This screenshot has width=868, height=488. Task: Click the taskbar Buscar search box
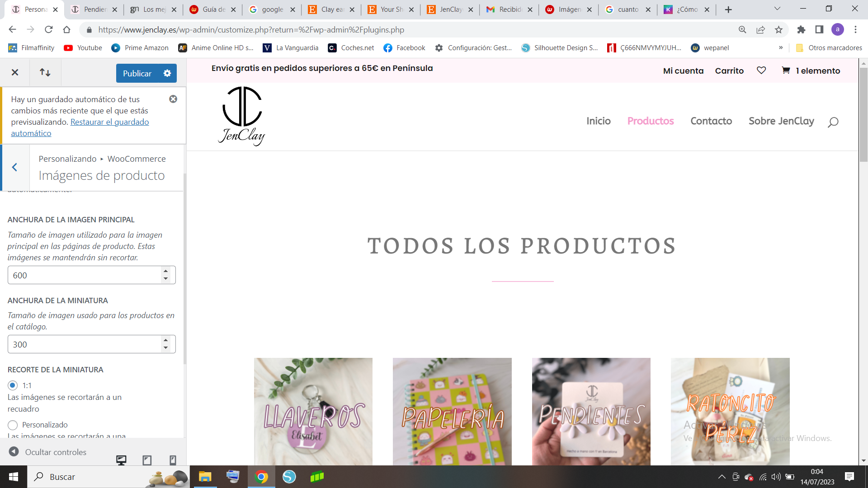point(108,477)
